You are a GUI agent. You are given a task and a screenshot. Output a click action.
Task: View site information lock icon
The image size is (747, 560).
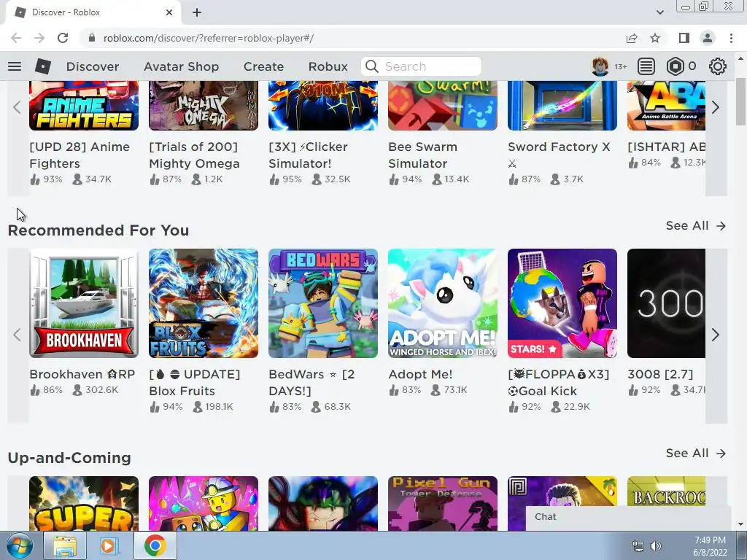point(92,38)
